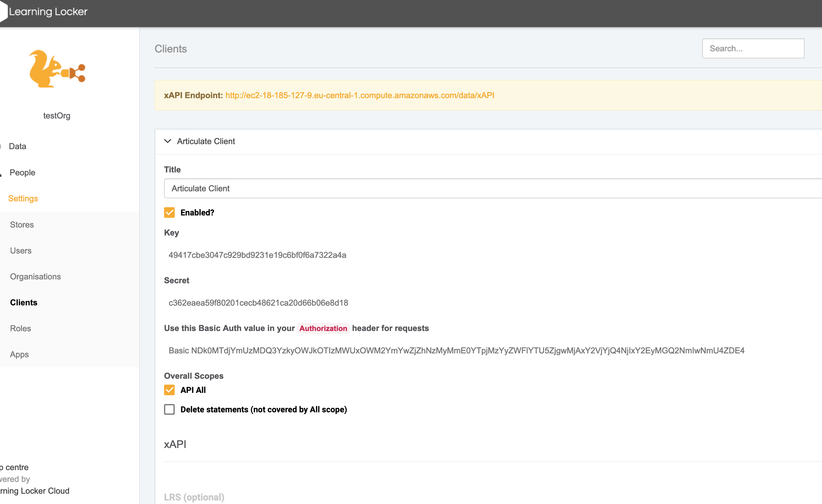Select Clients in the settings menu
Image resolution: width=822 pixels, height=504 pixels.
pos(24,302)
